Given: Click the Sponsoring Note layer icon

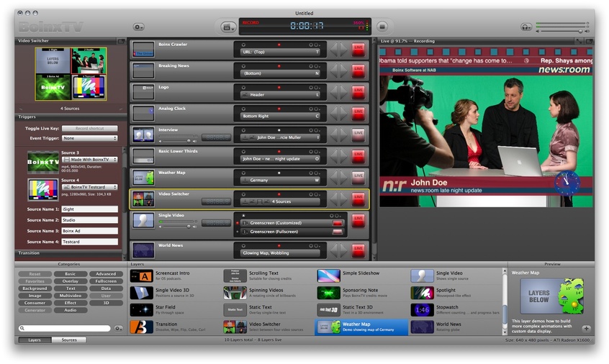Looking at the screenshot, I should click(x=329, y=293).
